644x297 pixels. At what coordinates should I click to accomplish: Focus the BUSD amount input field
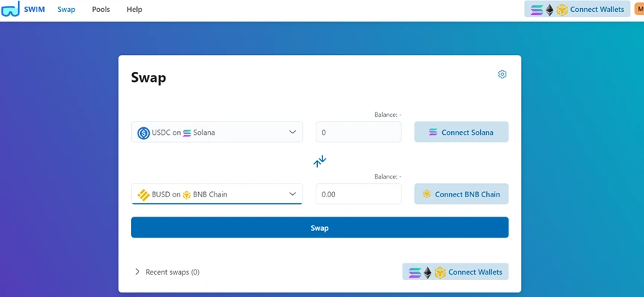(x=359, y=194)
